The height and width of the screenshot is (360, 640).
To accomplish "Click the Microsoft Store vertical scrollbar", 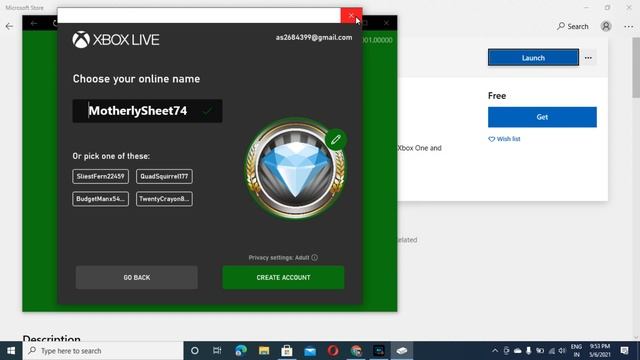I will (x=636, y=68).
